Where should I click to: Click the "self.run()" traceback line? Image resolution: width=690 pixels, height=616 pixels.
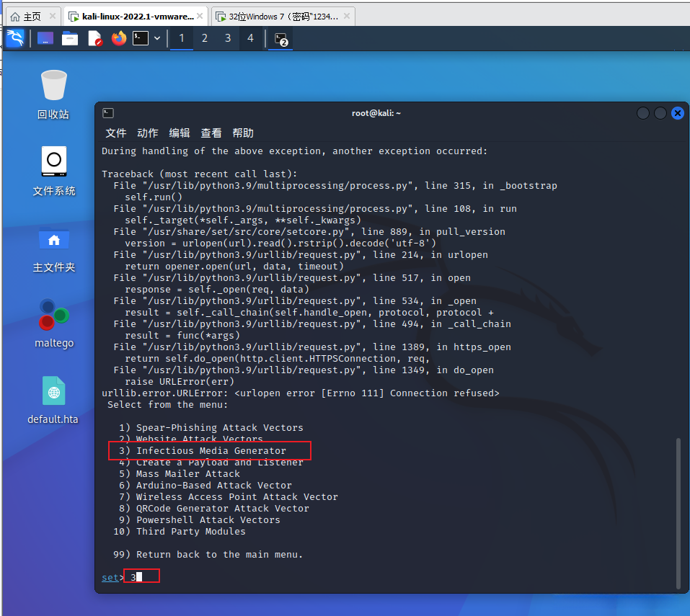click(x=154, y=197)
